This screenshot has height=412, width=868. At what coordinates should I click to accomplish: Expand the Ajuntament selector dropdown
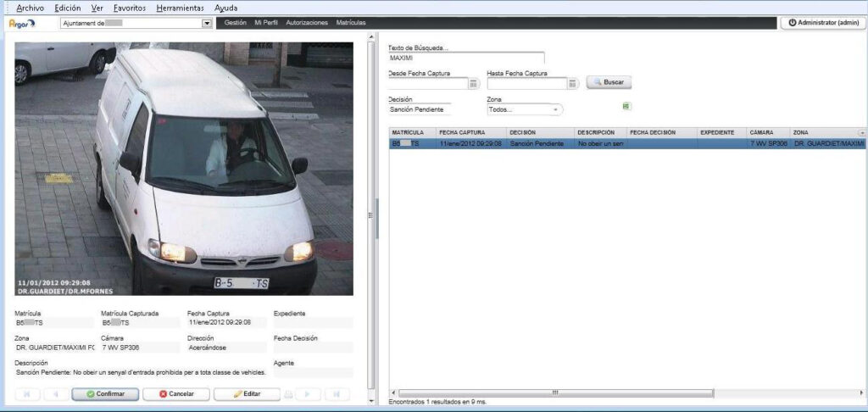click(x=206, y=24)
